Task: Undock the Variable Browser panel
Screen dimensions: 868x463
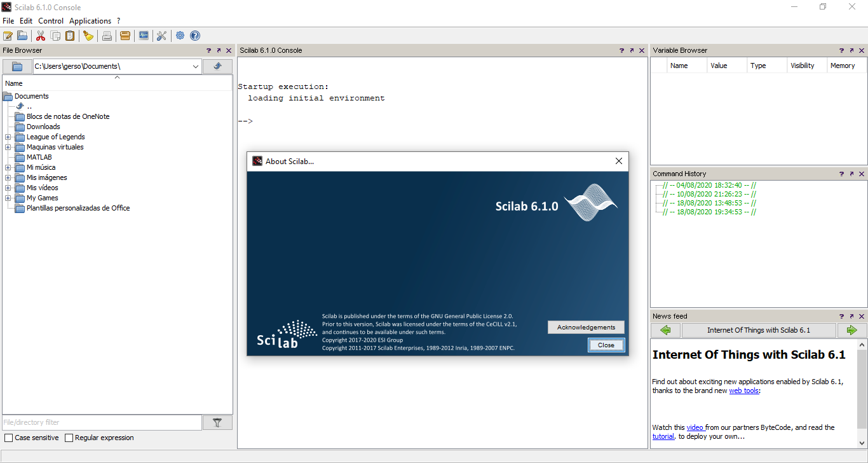Action: click(851, 50)
